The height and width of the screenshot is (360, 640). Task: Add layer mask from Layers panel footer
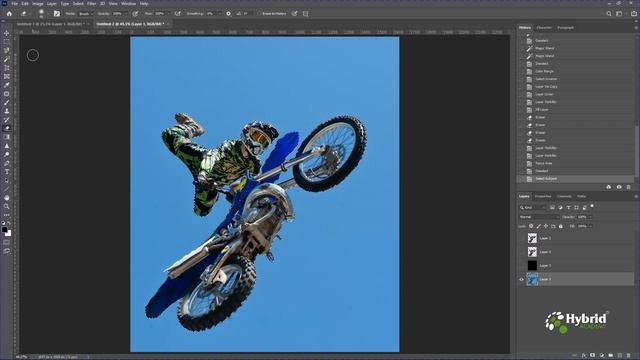pos(593,356)
